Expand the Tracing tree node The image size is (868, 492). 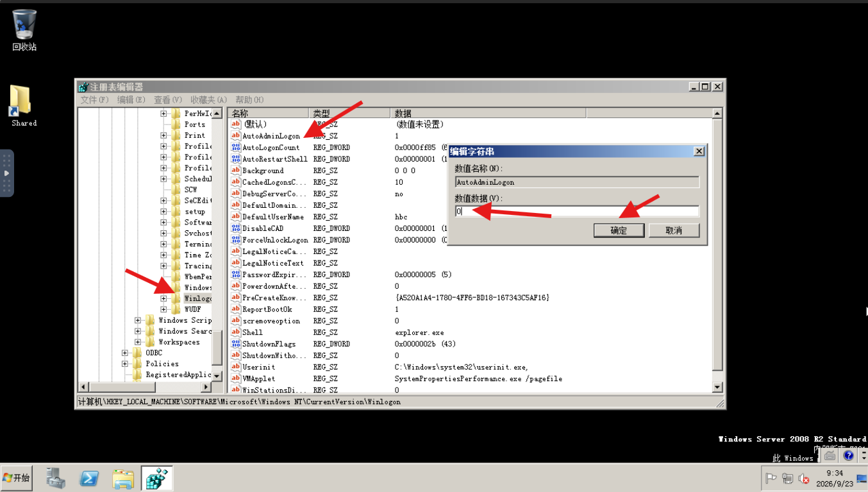tap(163, 266)
